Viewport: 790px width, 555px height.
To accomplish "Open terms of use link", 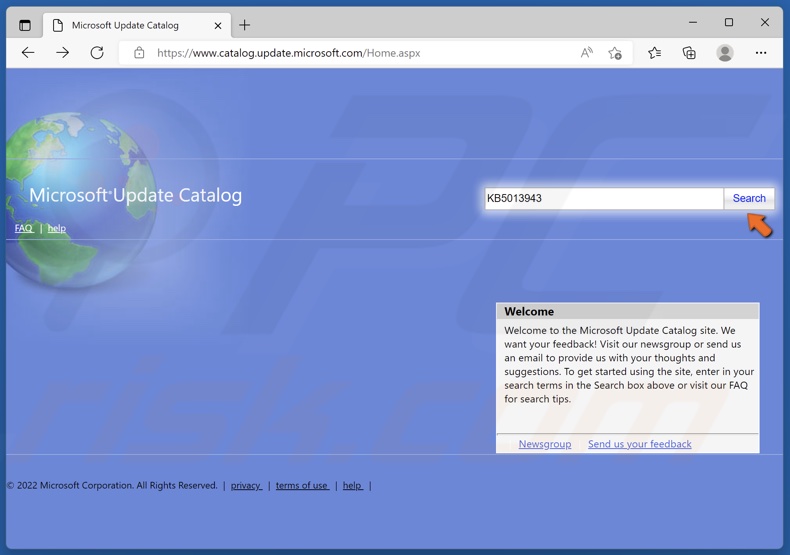I will pos(302,485).
